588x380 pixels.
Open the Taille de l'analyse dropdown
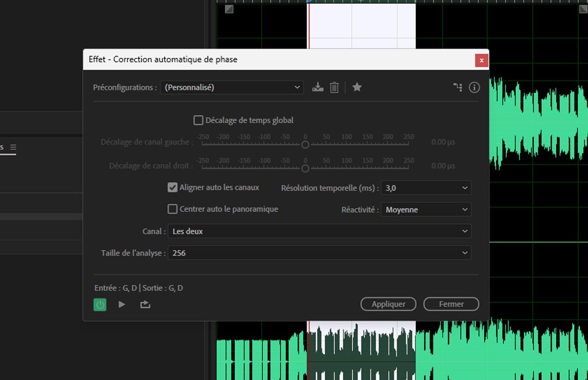click(x=319, y=252)
